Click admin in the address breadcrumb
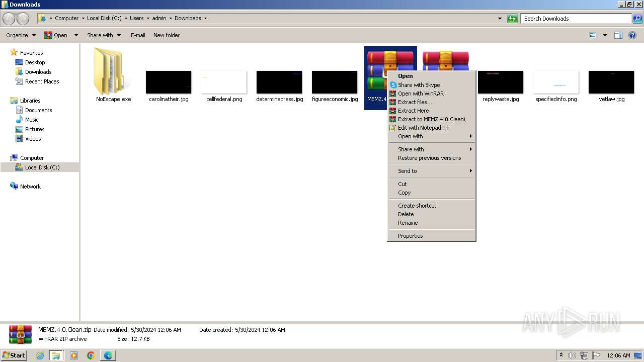The width and height of the screenshot is (644, 362). coord(159,18)
